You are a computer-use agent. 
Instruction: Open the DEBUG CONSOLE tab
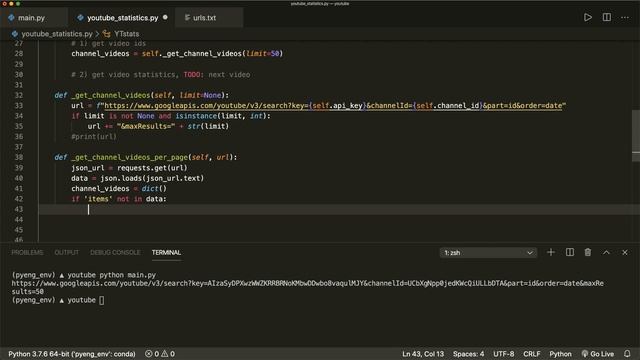point(115,252)
